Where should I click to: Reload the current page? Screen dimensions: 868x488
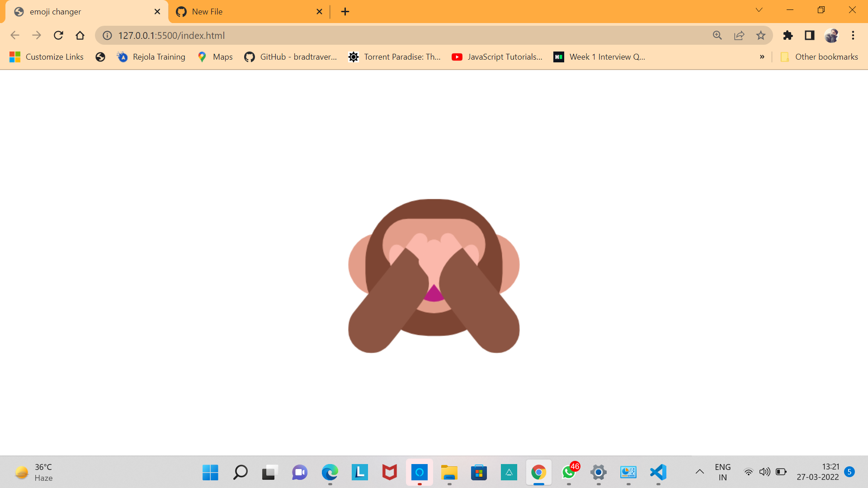(x=58, y=35)
